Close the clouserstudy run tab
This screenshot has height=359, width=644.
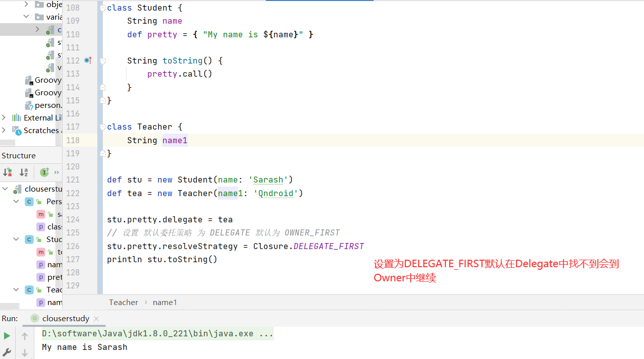[x=96, y=319]
